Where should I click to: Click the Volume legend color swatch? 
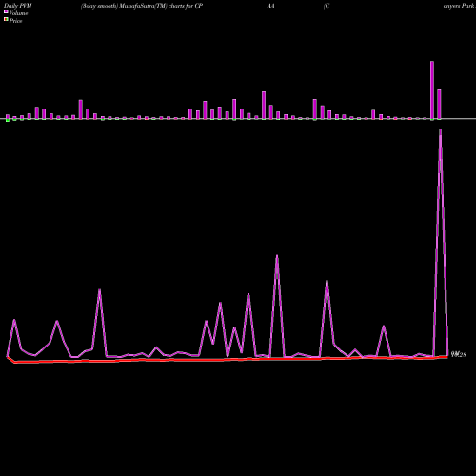pos(6,11)
